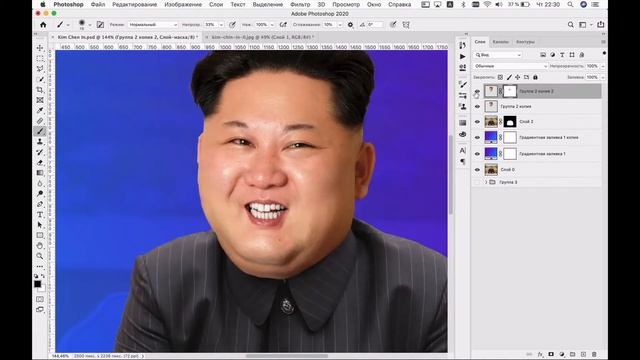Open the Редактирование menu

pyautogui.click(x=135, y=4)
